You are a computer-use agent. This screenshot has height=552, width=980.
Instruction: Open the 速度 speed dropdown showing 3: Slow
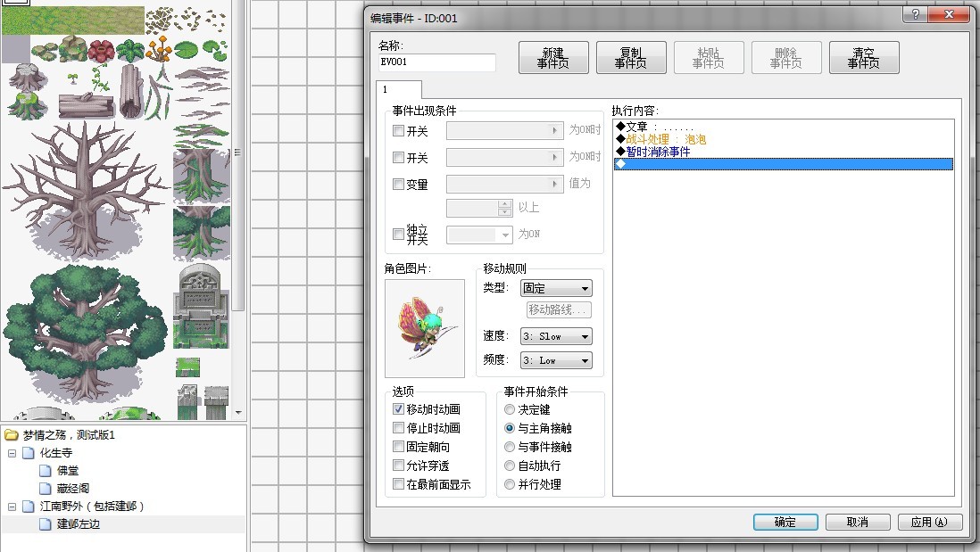coord(556,336)
